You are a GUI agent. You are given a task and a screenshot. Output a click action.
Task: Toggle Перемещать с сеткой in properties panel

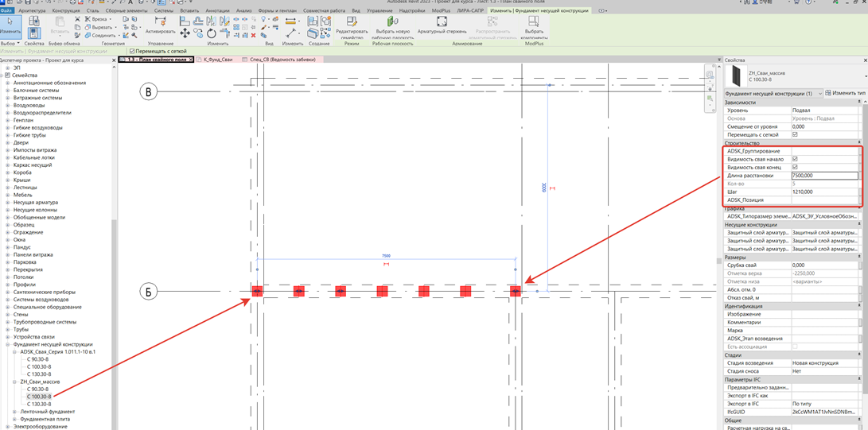(x=795, y=134)
